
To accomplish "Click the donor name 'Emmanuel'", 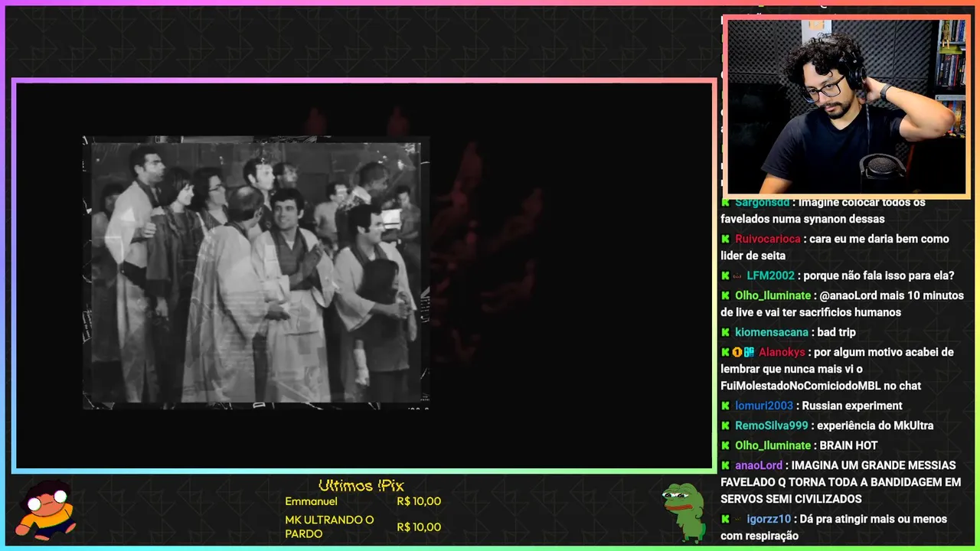I will (x=311, y=501).
